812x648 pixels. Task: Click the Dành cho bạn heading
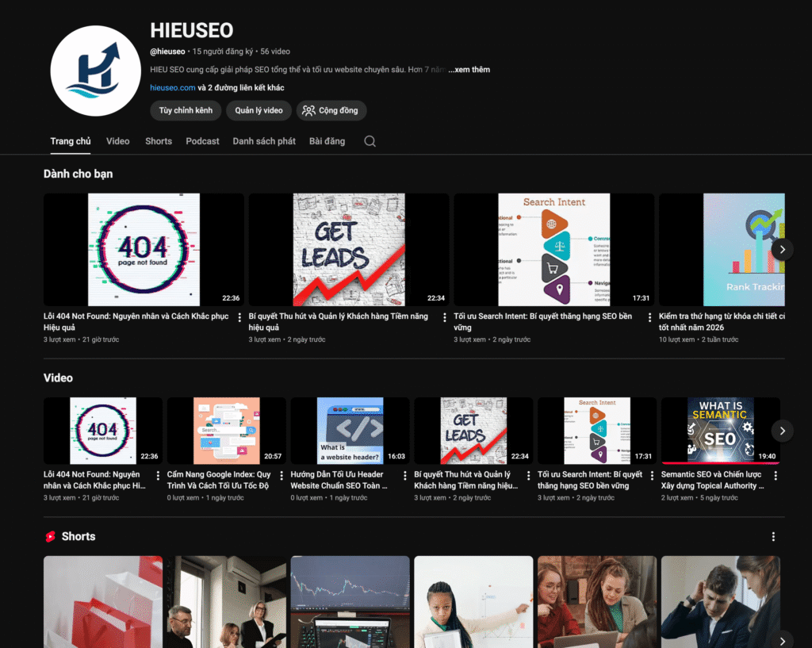pos(79,174)
